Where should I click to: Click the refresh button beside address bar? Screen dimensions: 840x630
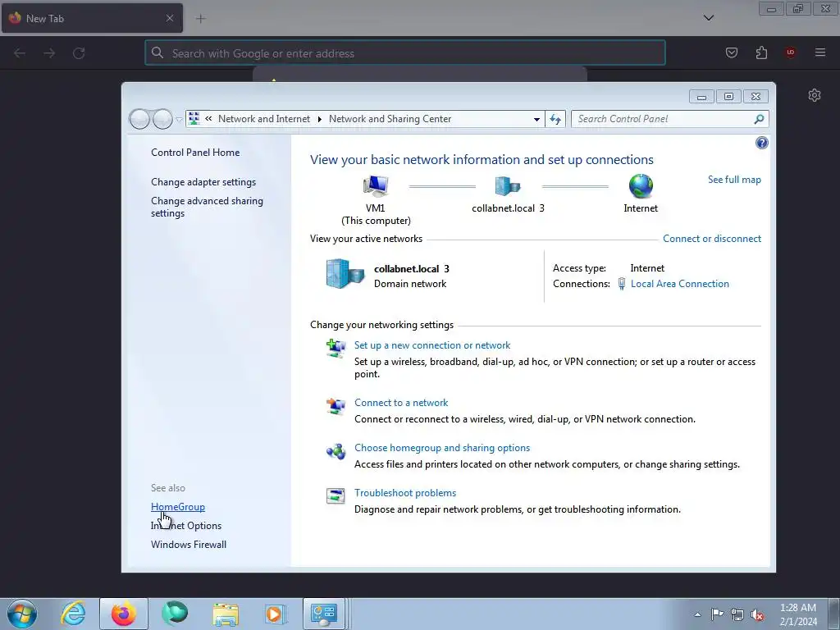point(555,119)
